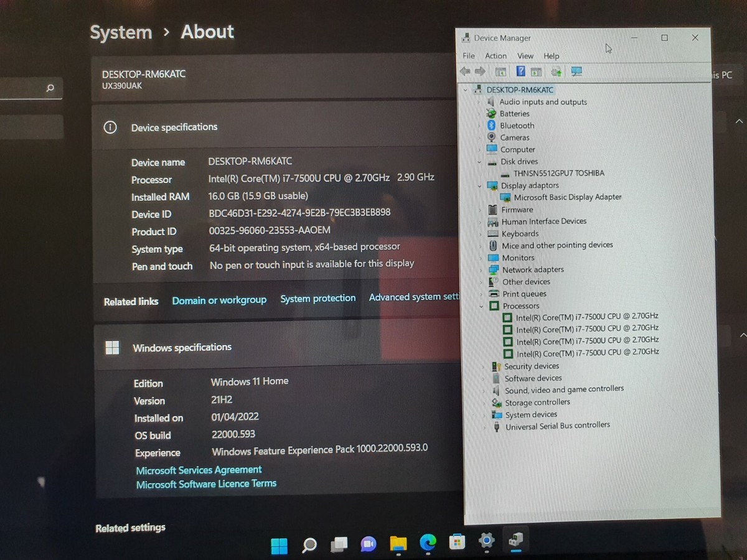Image resolution: width=747 pixels, height=560 pixels.
Task: Click the Windows 11 Home edition text
Action: [x=250, y=381]
